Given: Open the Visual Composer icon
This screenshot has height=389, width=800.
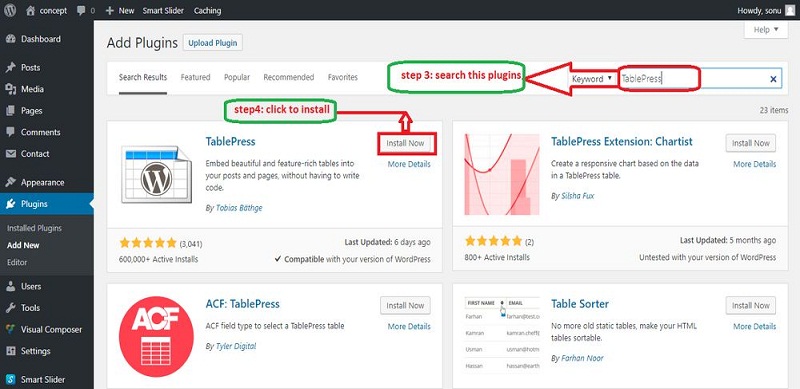Looking at the screenshot, I should (x=11, y=329).
